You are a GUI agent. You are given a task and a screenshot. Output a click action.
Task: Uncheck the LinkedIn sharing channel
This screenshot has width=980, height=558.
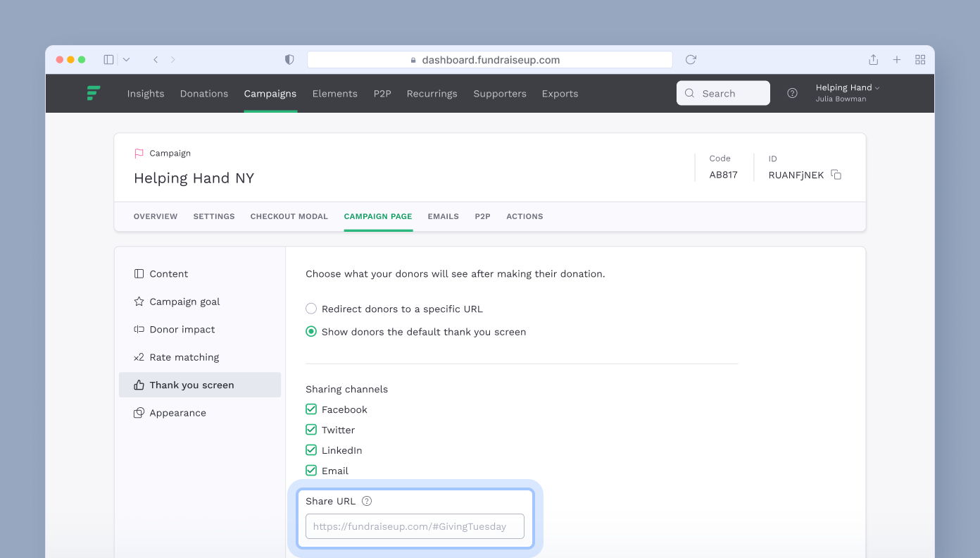pos(311,450)
